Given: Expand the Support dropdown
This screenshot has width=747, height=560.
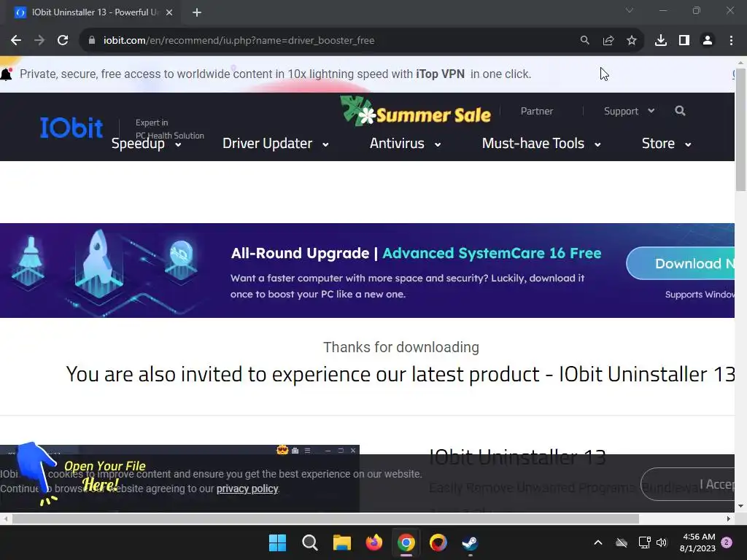Looking at the screenshot, I should tap(629, 111).
